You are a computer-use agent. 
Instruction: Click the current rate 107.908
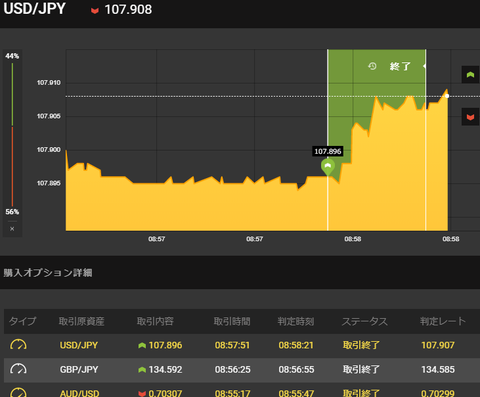click(x=128, y=10)
